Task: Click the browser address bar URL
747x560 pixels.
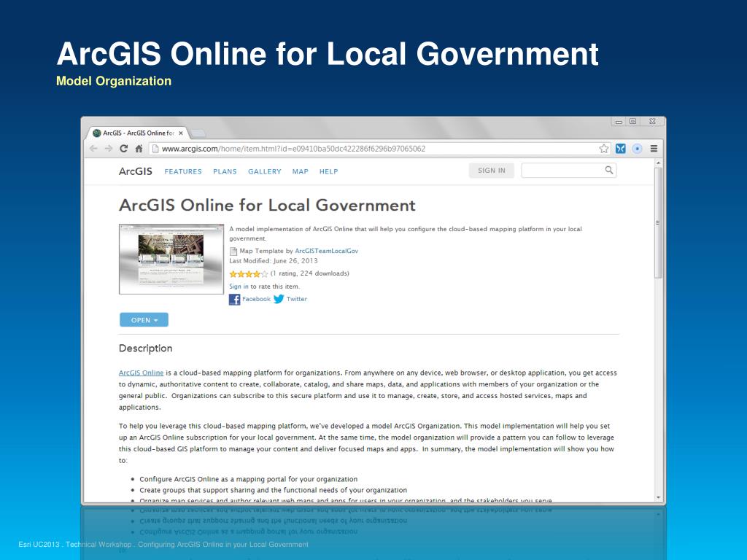Action: pos(293,149)
